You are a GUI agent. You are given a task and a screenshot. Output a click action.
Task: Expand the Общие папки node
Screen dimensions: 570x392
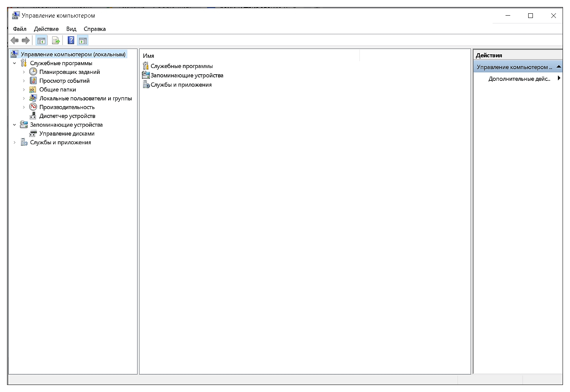24,89
